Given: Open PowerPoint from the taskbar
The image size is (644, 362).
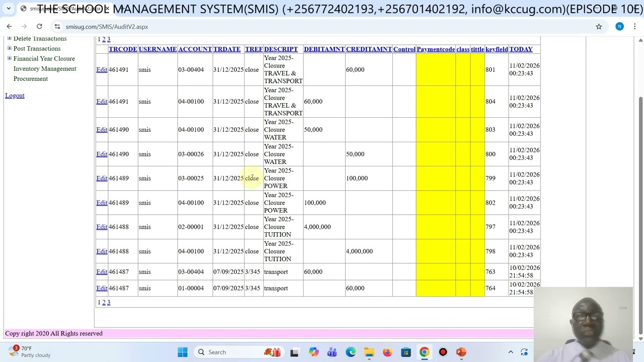Looking at the screenshot, I should point(461,352).
